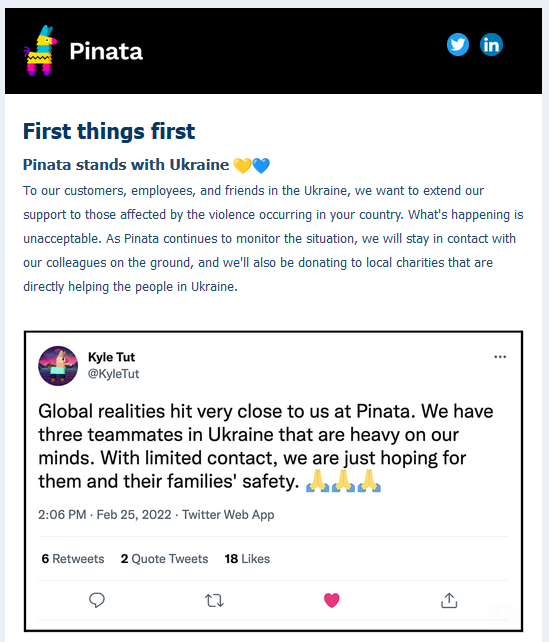Viewport: 549px width, 642px height.
Task: Click the tweet timestamp Feb 25, 2022
Action: 133,514
